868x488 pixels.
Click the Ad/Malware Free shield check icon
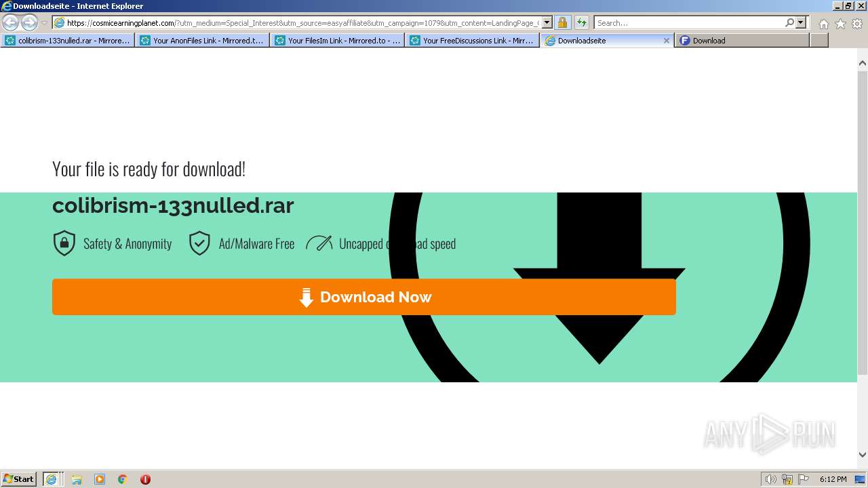tap(199, 243)
